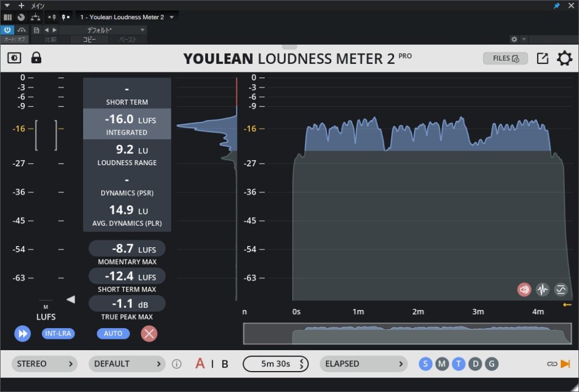Click the chain link icon
This screenshot has height=392, width=579.
point(552,364)
